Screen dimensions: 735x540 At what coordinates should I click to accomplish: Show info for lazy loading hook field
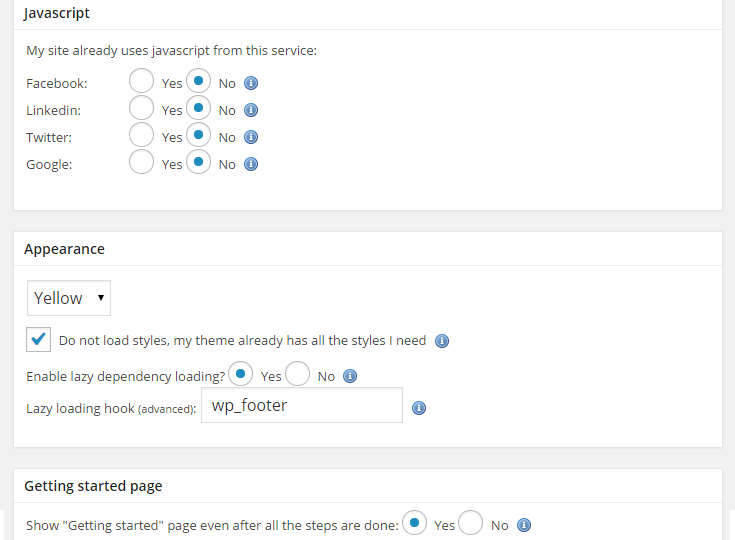pos(419,408)
